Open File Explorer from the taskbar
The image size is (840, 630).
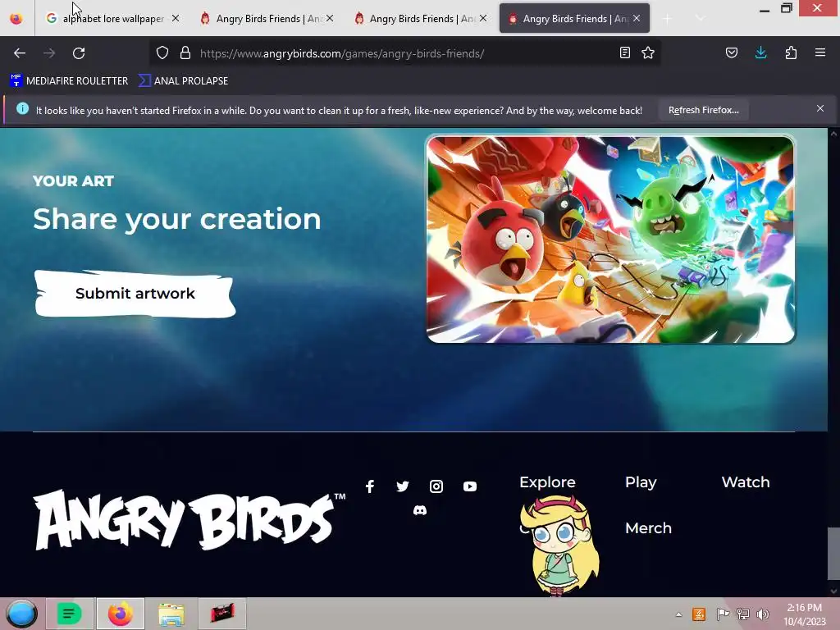pos(171,614)
